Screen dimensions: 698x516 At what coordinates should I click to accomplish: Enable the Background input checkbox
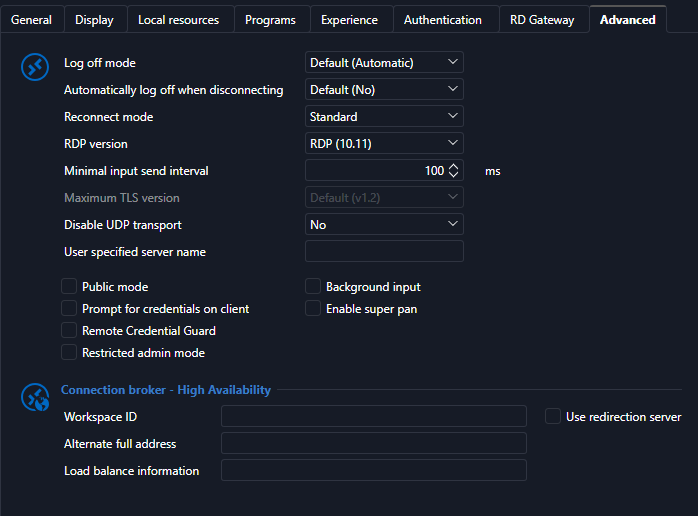click(313, 286)
